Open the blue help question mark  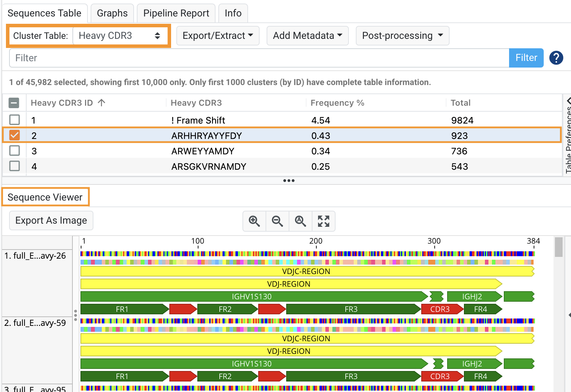click(556, 58)
